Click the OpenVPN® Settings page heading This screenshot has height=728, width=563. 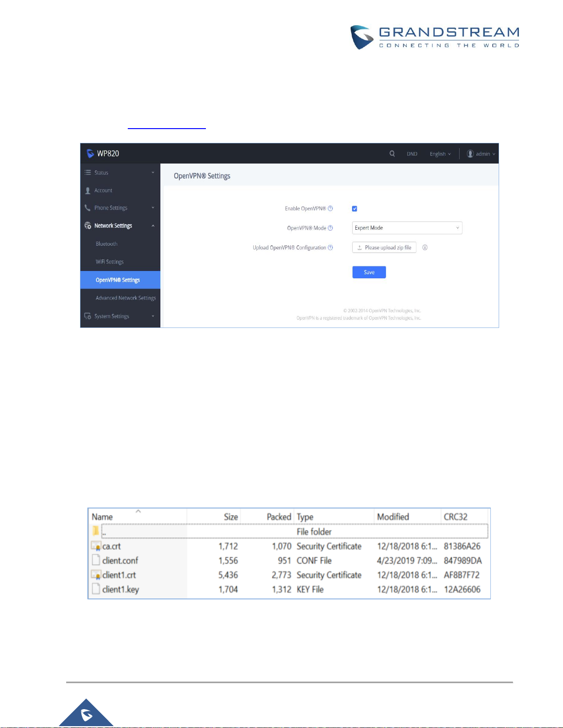(x=202, y=176)
